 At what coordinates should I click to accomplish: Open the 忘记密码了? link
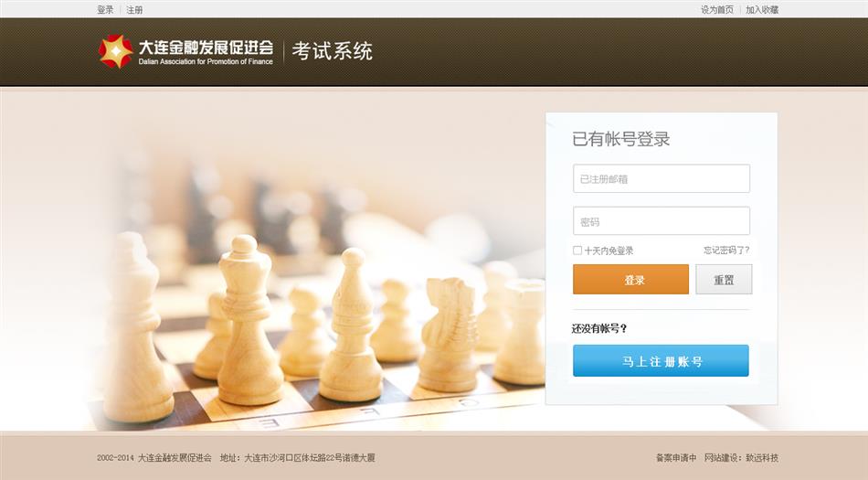coord(726,251)
